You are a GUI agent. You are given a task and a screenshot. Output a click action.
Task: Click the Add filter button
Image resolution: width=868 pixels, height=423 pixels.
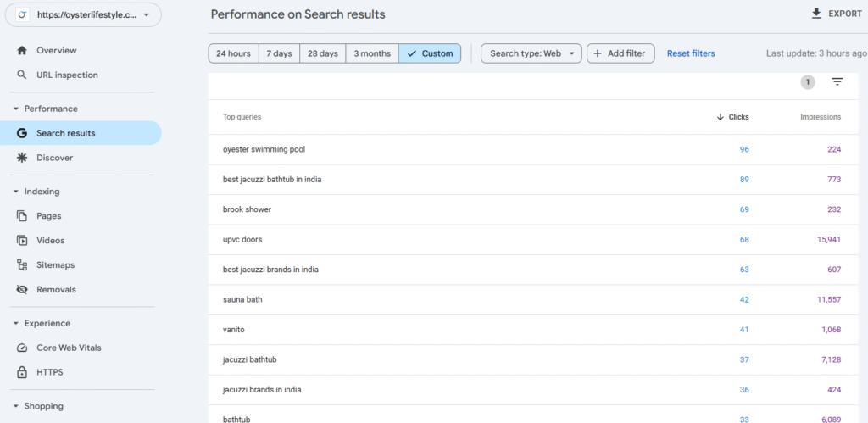click(x=620, y=53)
